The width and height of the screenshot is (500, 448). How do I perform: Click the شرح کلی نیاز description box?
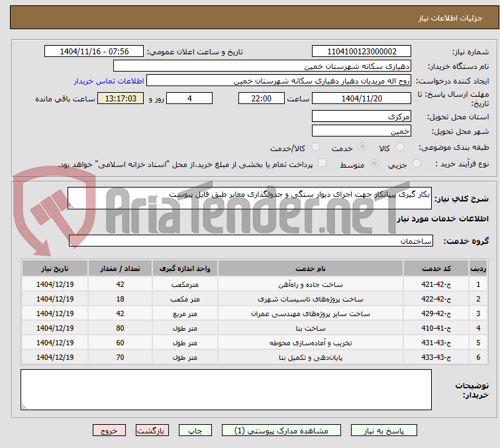tap(250, 198)
